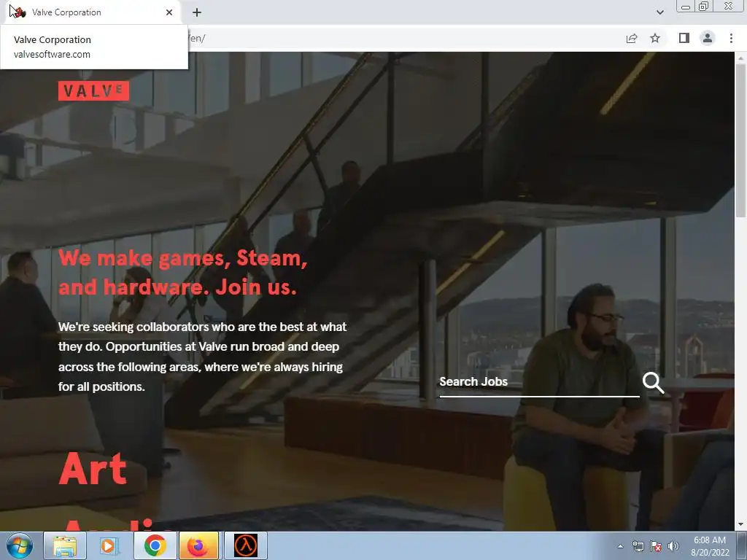The height and width of the screenshot is (560, 747).
Task: Click the Show desktop button
Action: pyautogui.click(x=742, y=545)
